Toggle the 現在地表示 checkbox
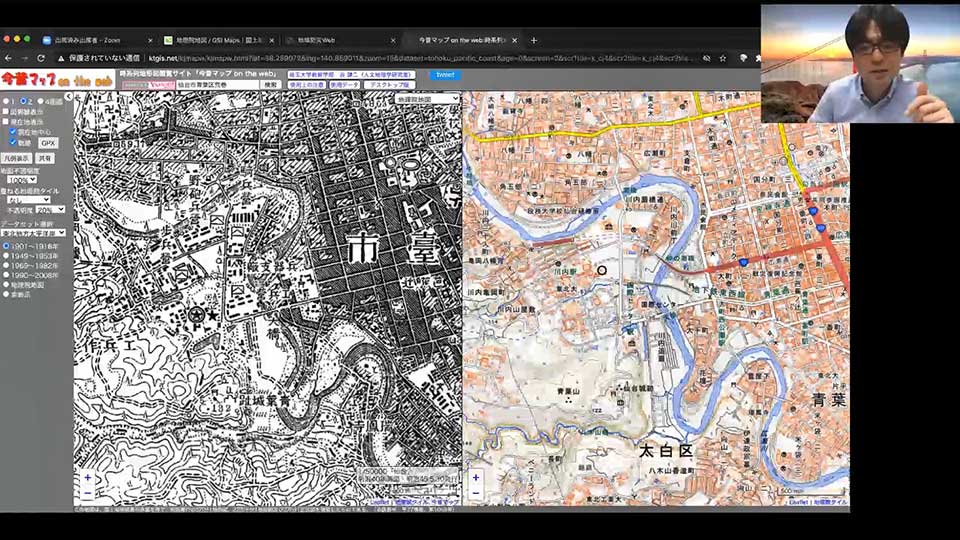Screen dimensions: 960x540 coord(6,122)
